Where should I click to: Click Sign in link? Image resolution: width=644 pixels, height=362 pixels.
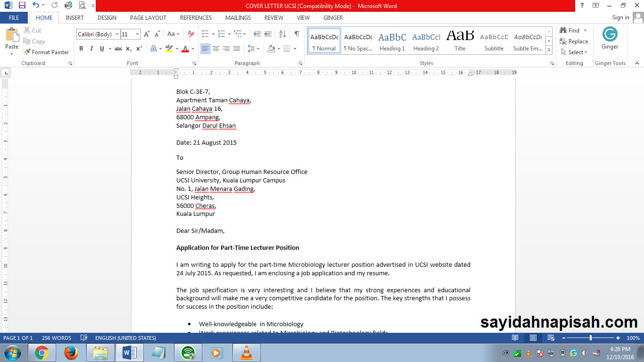[x=620, y=17]
